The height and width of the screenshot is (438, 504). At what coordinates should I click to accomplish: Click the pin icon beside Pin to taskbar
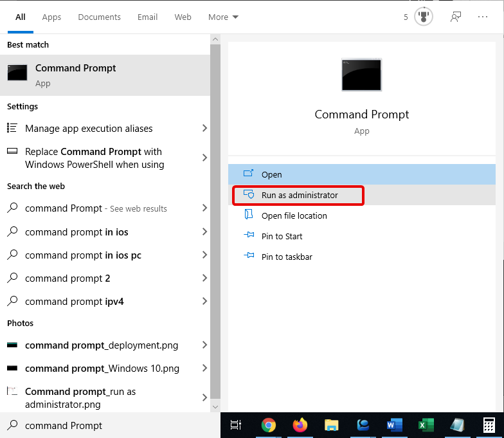click(x=249, y=256)
